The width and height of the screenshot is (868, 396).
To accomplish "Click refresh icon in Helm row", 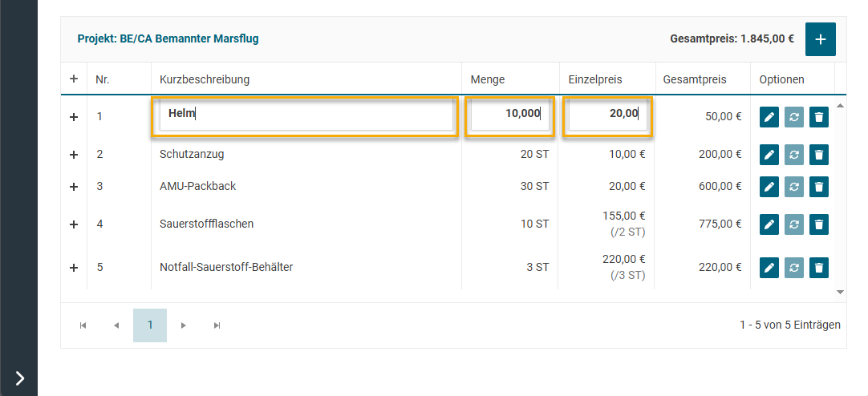I will (x=793, y=117).
